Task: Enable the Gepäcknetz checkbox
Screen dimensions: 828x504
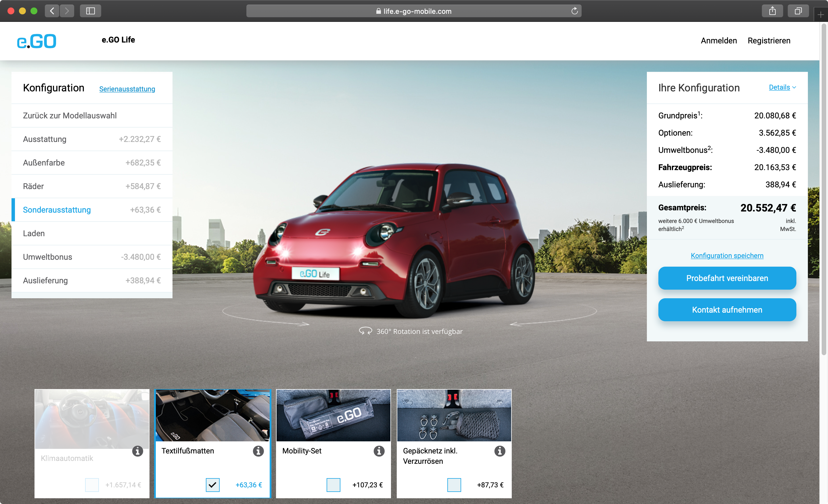Action: tap(454, 485)
